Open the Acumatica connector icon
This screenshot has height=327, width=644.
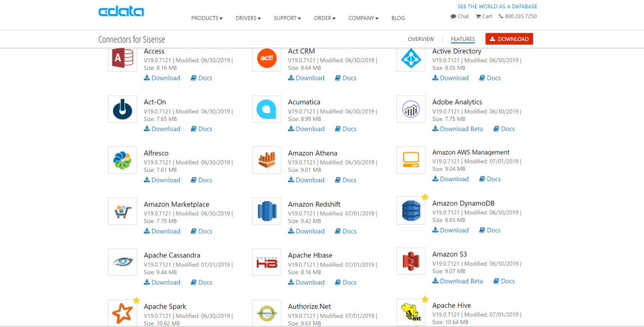pyautogui.click(x=266, y=109)
